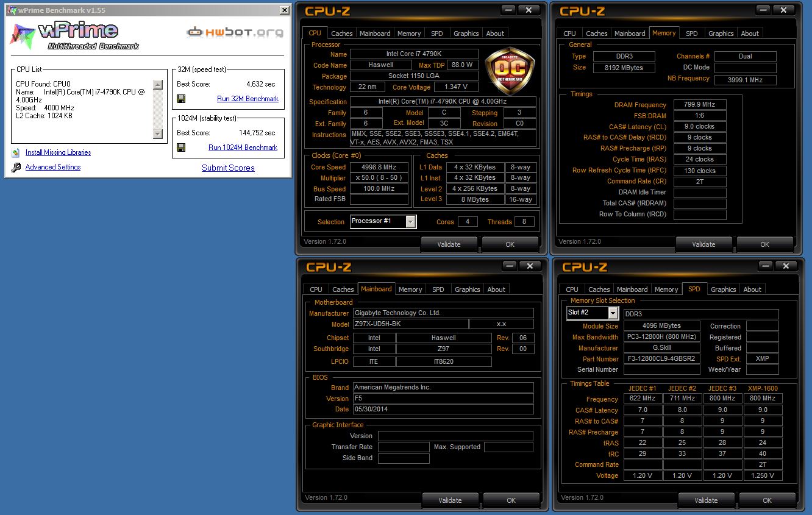
Task: Click the XMP-1600 column header
Action: (x=762, y=388)
